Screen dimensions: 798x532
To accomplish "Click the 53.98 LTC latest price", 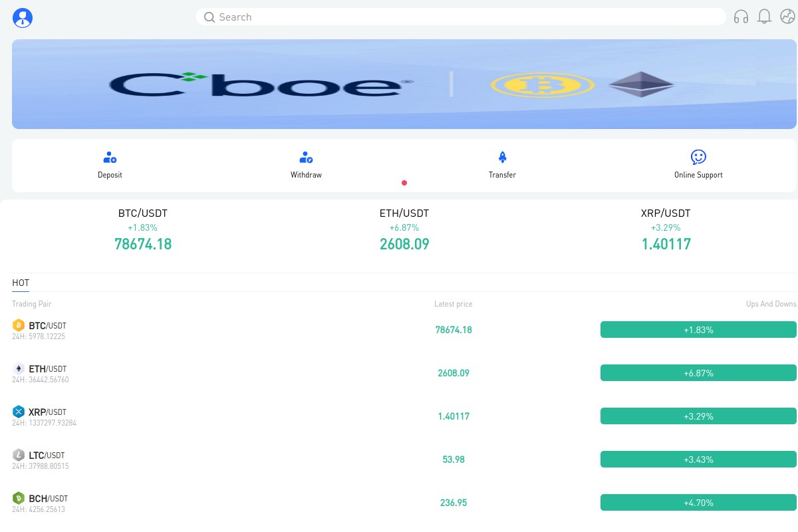I will click(454, 460).
